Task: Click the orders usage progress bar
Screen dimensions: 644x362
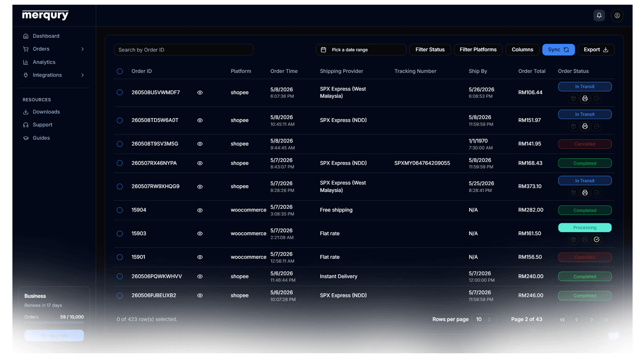Action: click(54, 323)
